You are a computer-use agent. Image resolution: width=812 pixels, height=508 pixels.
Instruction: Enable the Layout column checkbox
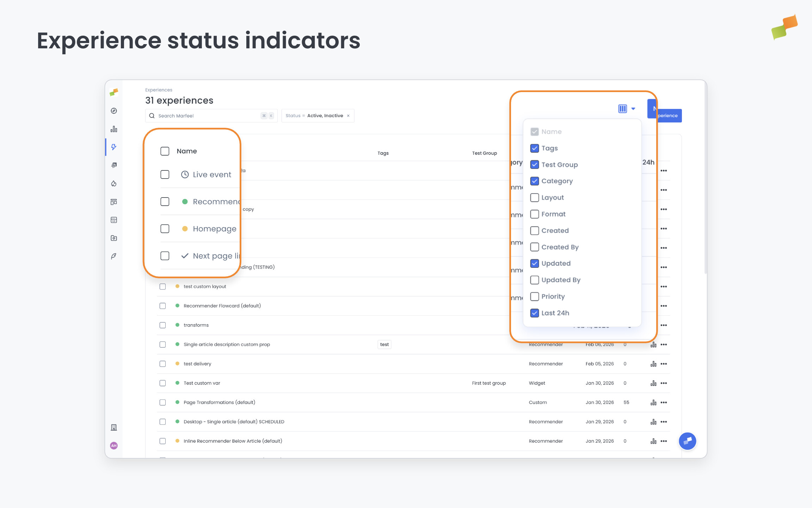coord(535,198)
